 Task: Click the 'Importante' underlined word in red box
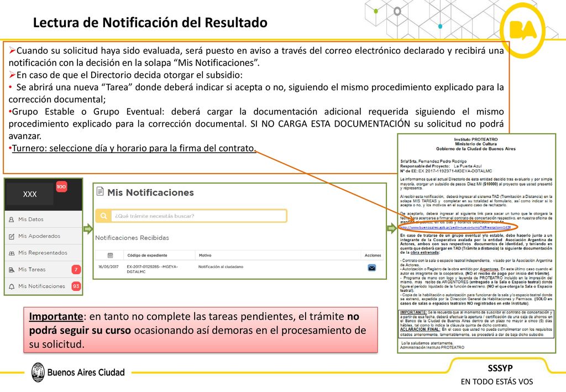56,317
